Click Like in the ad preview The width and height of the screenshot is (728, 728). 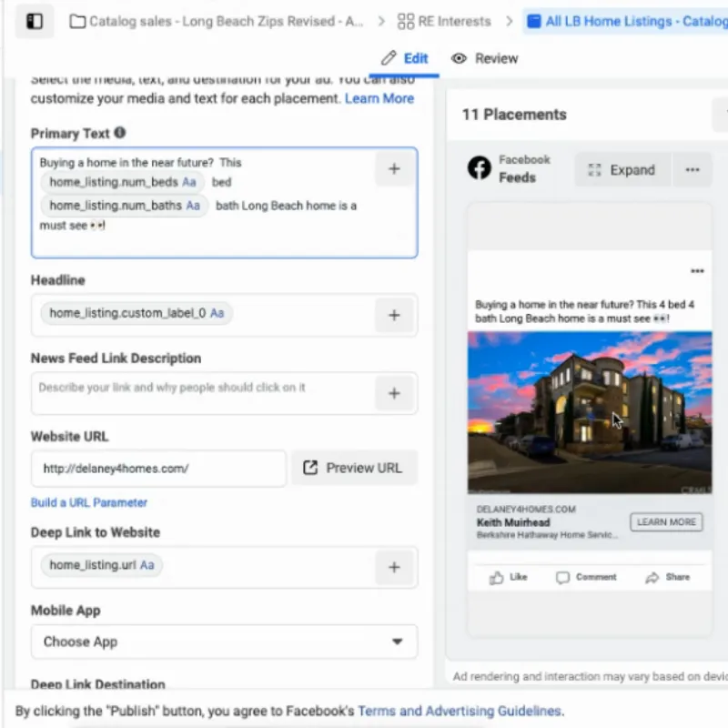tap(508, 577)
